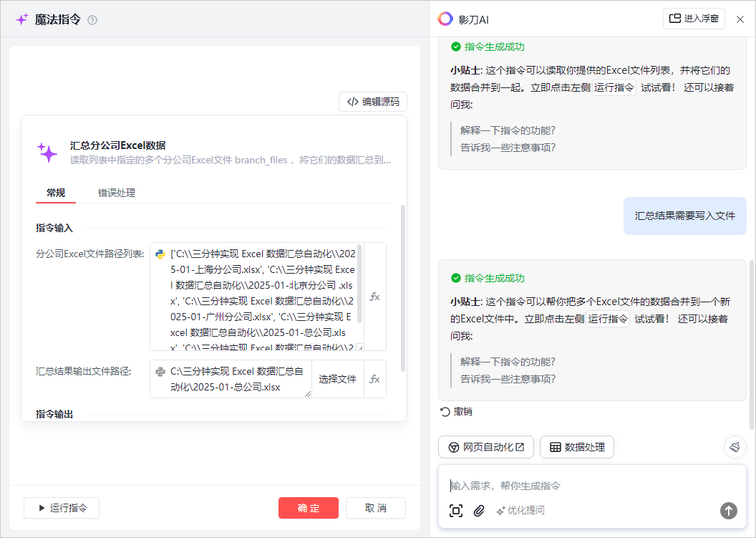Viewport: 756px width, 538px height.
Task: Click the 汇总结果需要写入文件 chat bubble
Action: (x=684, y=216)
